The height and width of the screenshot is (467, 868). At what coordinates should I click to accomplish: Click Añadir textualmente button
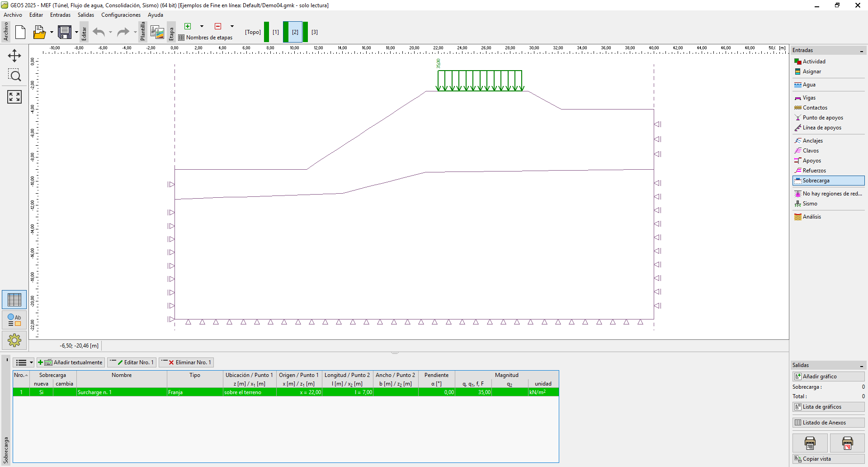click(x=71, y=362)
